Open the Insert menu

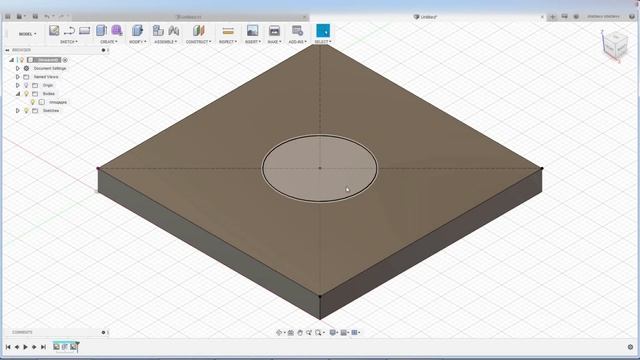coord(253,42)
